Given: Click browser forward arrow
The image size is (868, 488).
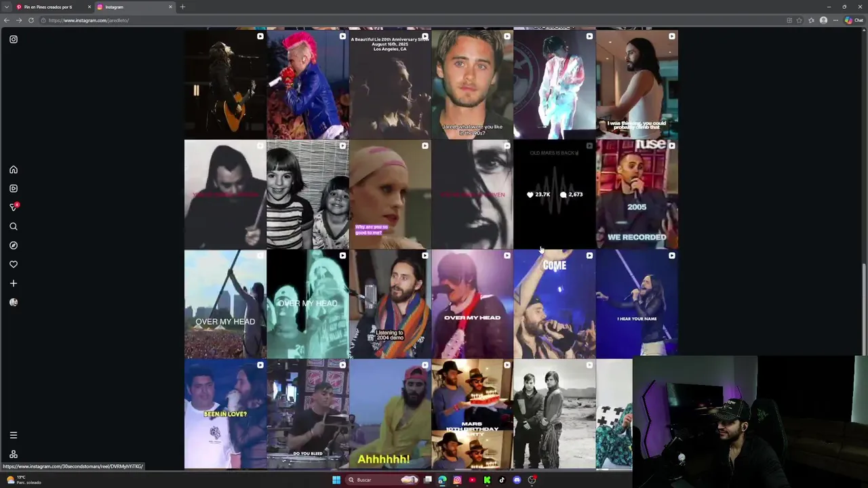Looking at the screenshot, I should 19,20.
